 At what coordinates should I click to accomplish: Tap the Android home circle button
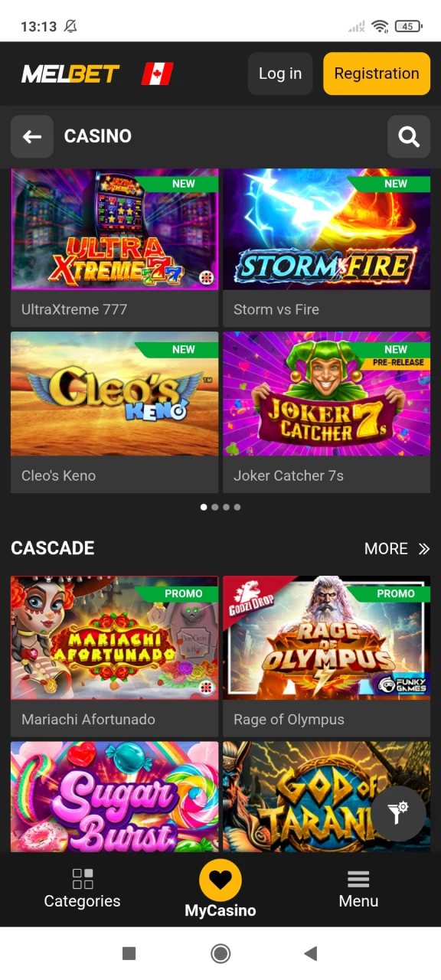pos(220,953)
